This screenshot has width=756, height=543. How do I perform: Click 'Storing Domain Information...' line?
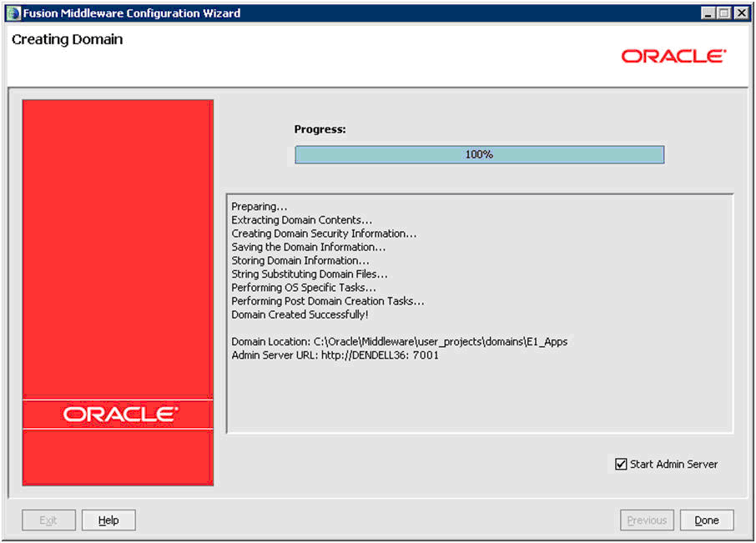(x=300, y=261)
